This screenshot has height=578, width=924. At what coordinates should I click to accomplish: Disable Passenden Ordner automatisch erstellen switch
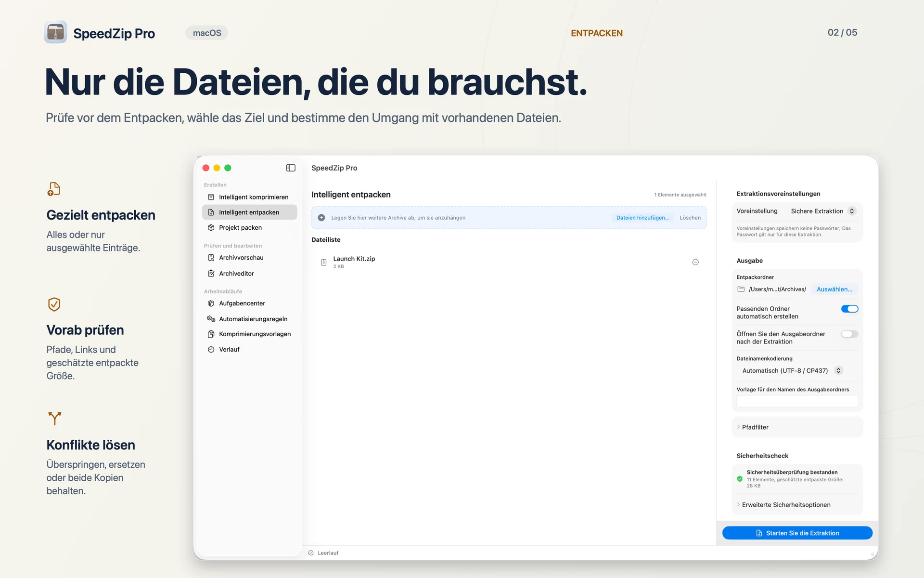[x=849, y=309]
